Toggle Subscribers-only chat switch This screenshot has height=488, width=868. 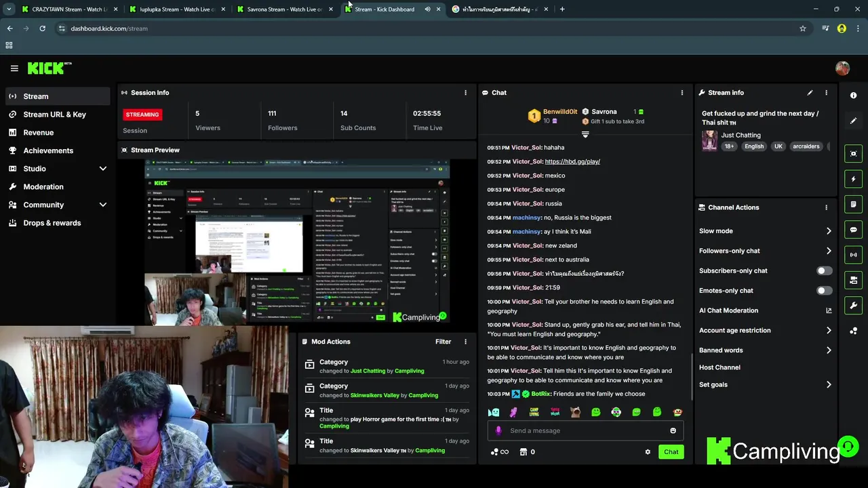(825, 270)
